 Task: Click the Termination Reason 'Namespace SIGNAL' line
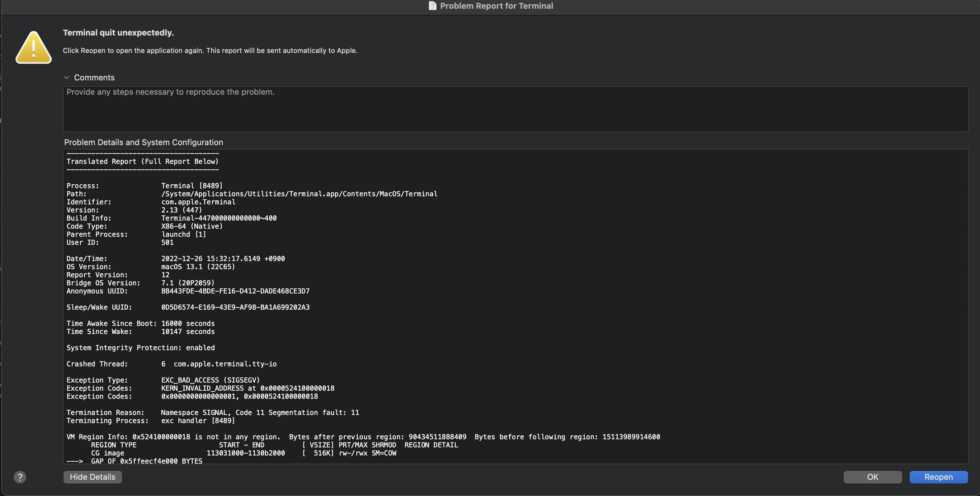pyautogui.click(x=260, y=413)
